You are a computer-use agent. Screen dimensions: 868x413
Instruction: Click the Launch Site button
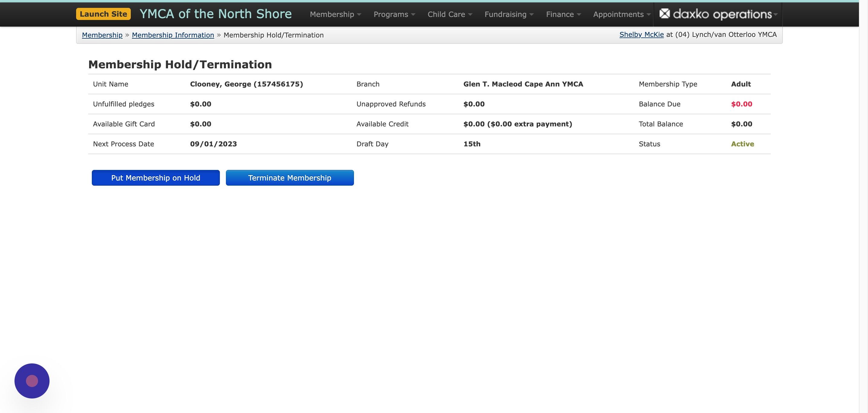tap(104, 14)
